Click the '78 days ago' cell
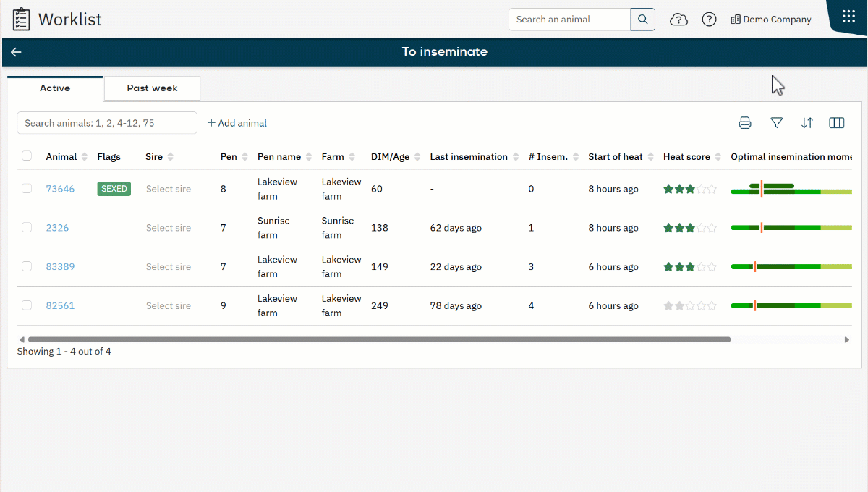The image size is (868, 492). pos(456,306)
